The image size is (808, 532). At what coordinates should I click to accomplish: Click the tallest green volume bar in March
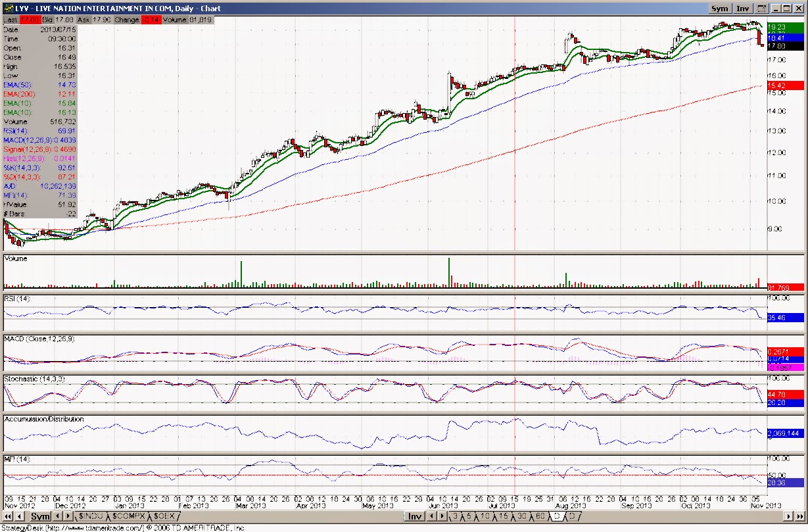click(241, 274)
